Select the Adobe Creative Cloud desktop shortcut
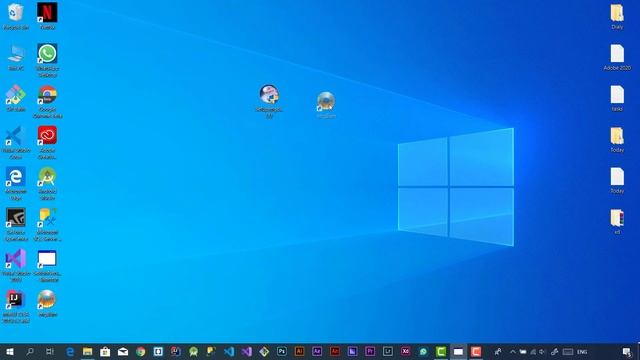This screenshot has height=360, width=640. click(47, 142)
